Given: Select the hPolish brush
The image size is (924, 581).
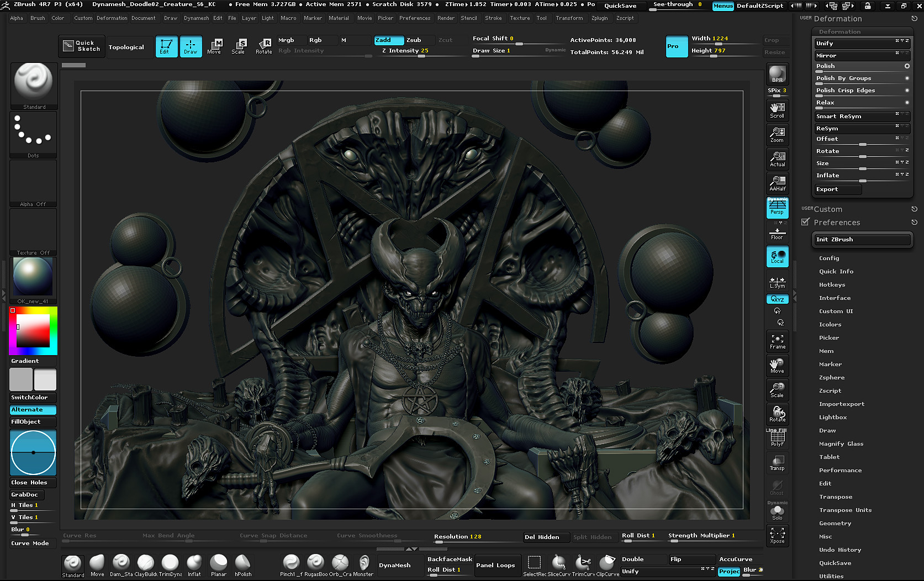Looking at the screenshot, I should (x=243, y=566).
